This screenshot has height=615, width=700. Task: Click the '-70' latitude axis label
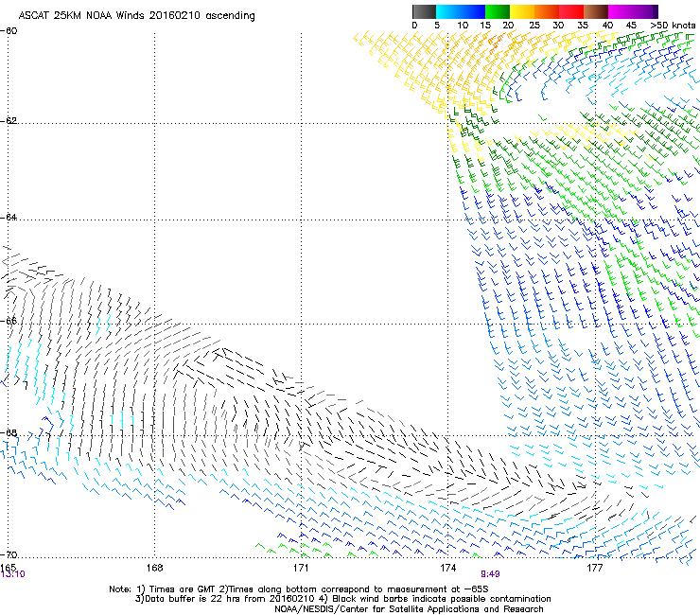9,554
